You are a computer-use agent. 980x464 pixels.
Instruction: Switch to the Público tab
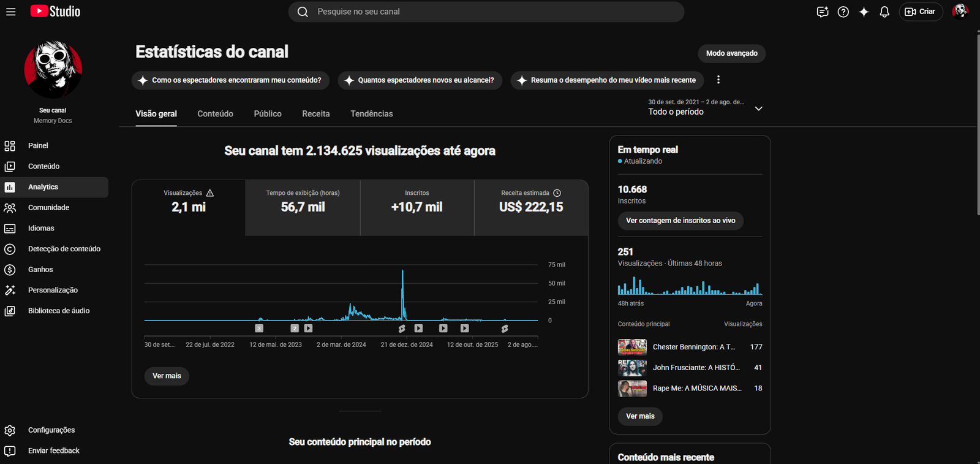point(268,114)
